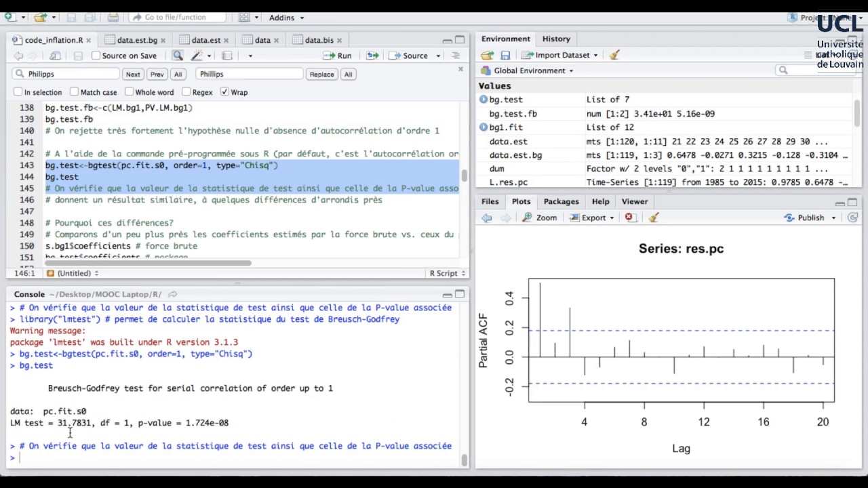The height and width of the screenshot is (488, 868).
Task: Open the Import Dataset dropdown
Action: point(559,55)
